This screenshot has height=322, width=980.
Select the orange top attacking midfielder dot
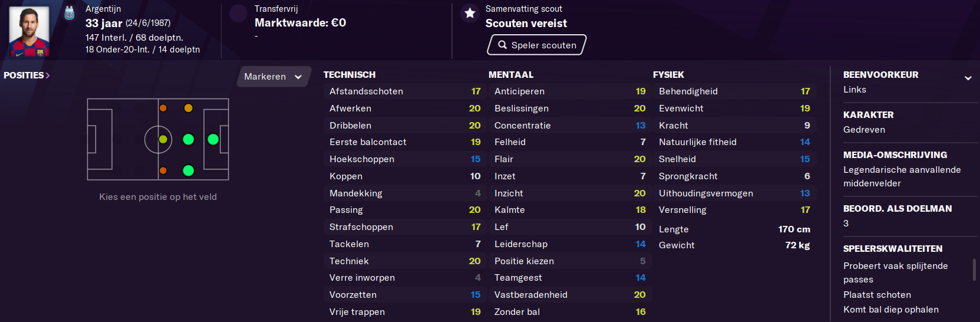[x=189, y=108]
